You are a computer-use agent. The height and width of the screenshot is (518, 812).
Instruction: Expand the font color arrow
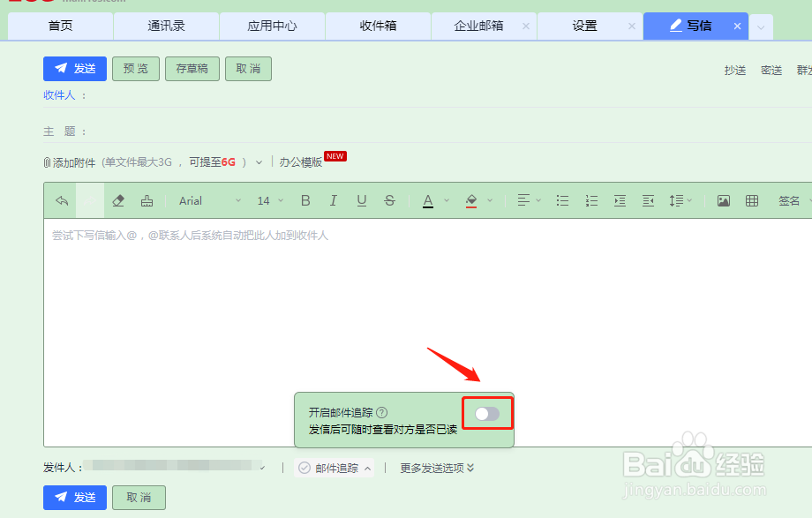tap(447, 200)
